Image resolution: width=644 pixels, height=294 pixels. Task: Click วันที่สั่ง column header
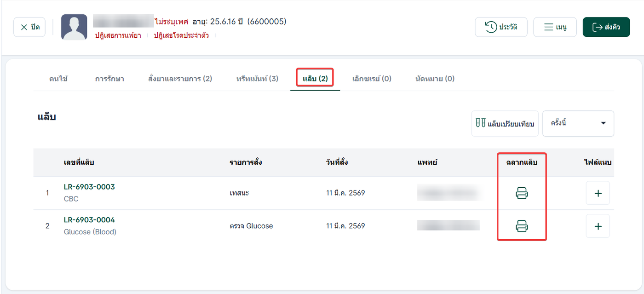coord(337,162)
